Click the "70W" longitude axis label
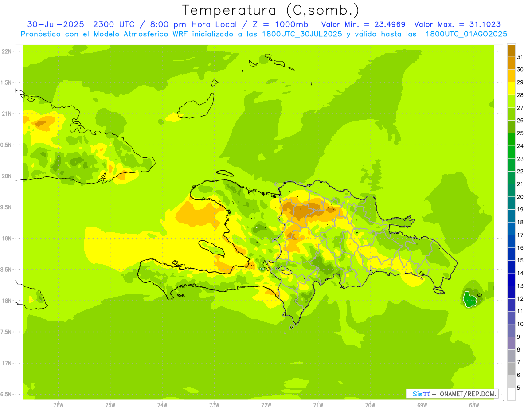532x411 pixels. tap(370, 405)
